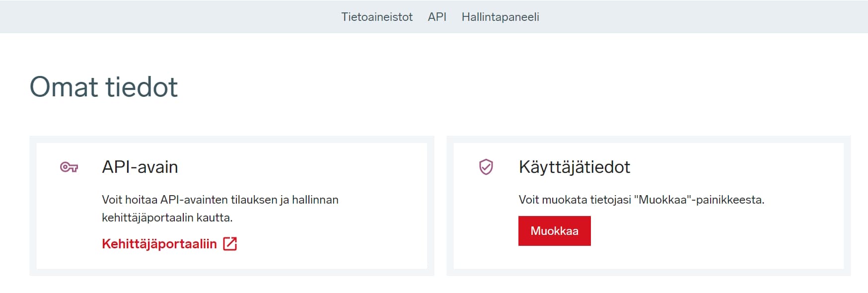Image resolution: width=868 pixels, height=293 pixels.
Task: Open the Tietoaineistot menu item
Action: [x=377, y=17]
